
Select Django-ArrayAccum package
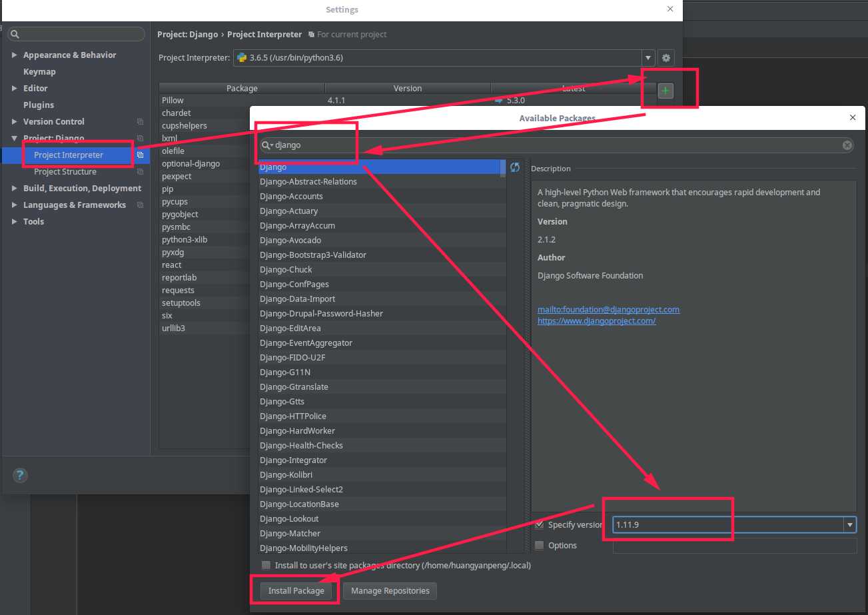click(382, 226)
